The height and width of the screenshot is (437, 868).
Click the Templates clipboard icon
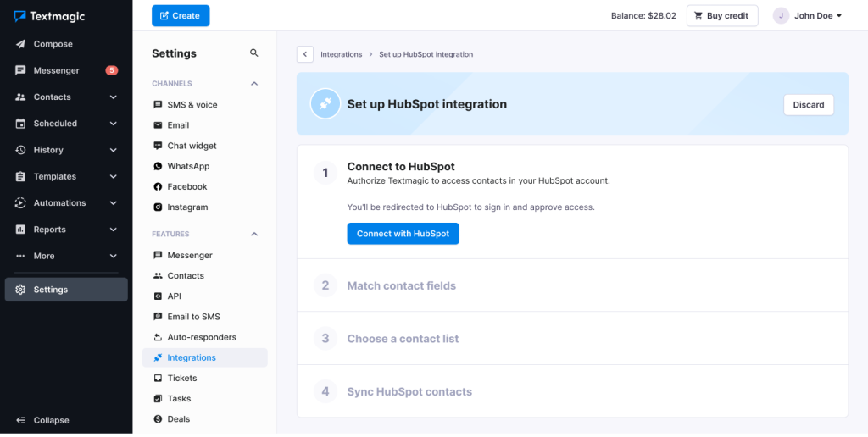point(20,176)
